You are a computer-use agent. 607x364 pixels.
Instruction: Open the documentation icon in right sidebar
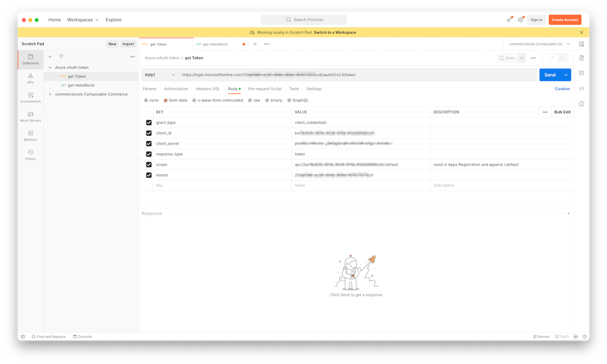(581, 58)
